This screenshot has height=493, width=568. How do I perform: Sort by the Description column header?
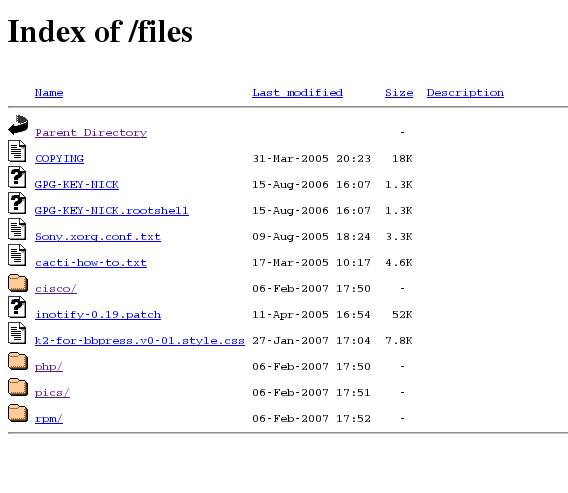coord(465,93)
